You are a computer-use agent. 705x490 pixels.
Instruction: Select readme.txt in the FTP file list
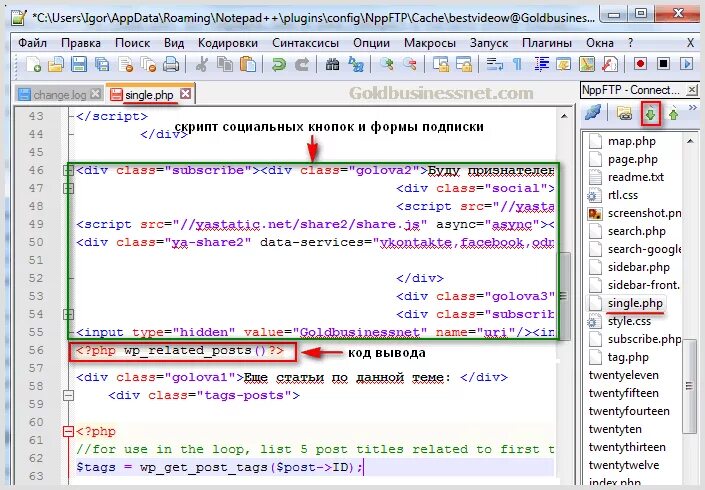pyautogui.click(x=635, y=177)
